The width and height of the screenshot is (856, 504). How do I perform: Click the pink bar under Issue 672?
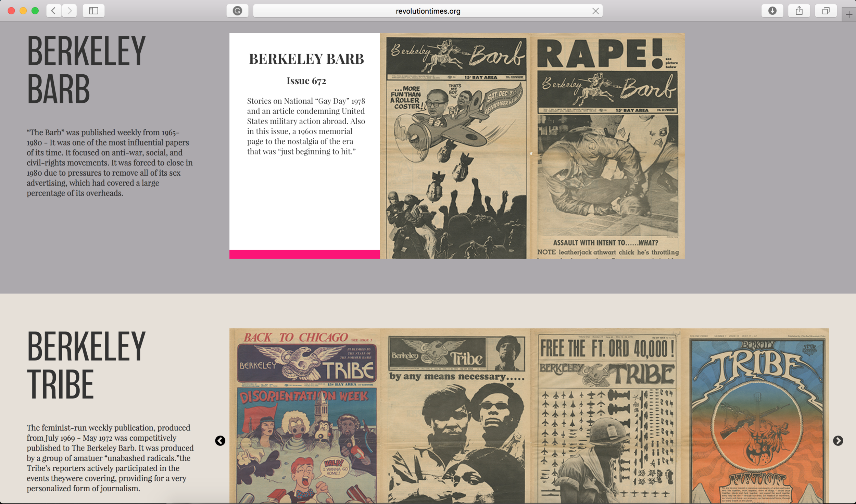304,254
